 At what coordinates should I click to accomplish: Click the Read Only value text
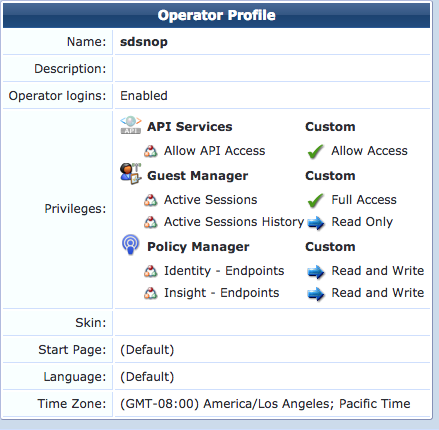362,222
